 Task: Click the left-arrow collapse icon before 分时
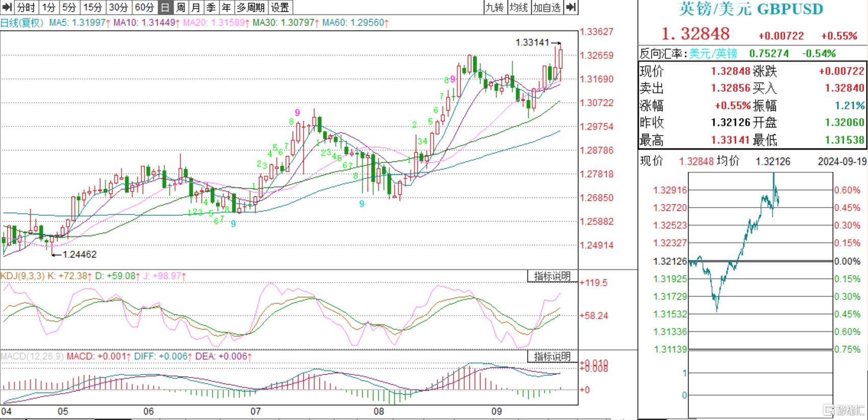click(7, 7)
